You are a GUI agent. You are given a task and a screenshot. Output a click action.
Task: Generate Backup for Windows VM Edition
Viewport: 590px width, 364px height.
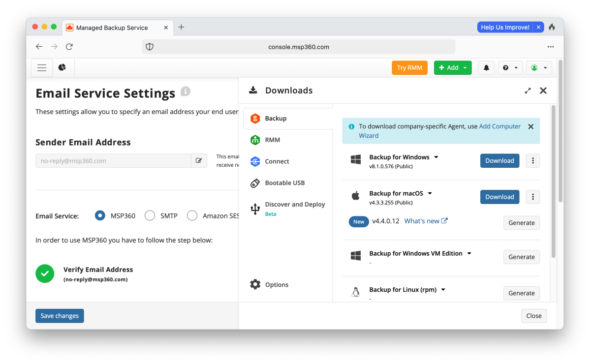(521, 257)
